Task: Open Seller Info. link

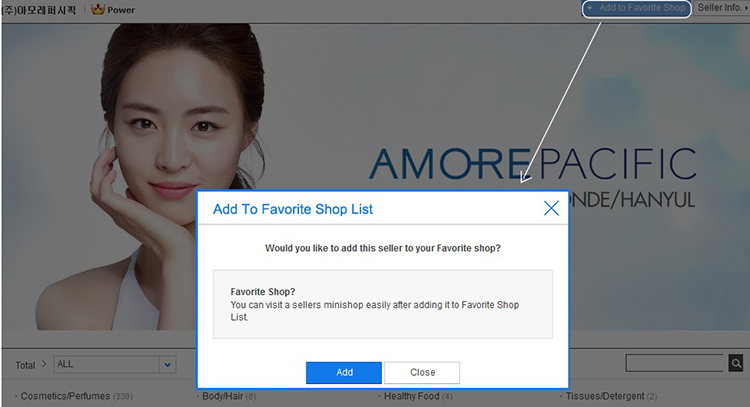Action: 721,8
